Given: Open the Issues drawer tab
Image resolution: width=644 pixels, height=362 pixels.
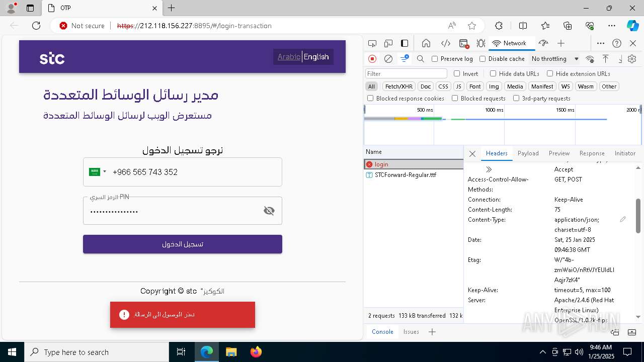Looking at the screenshot, I should (411, 332).
